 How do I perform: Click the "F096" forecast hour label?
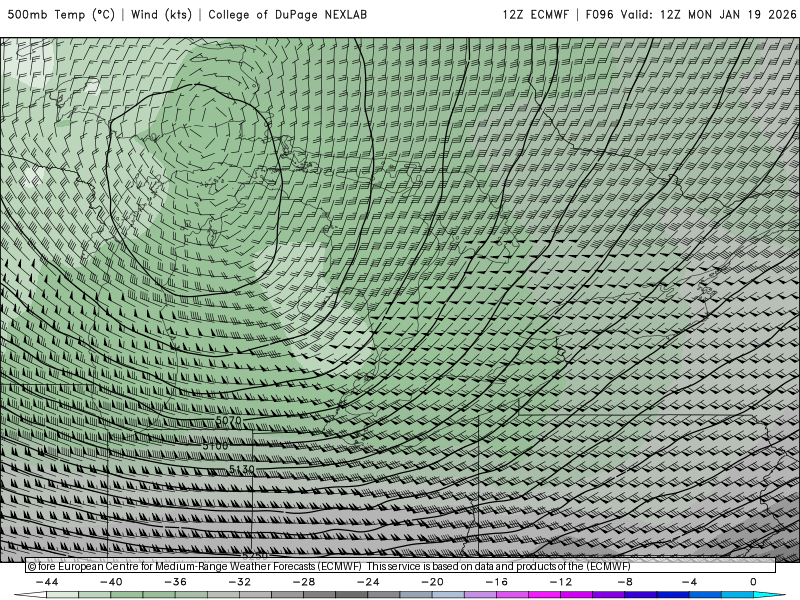click(599, 15)
